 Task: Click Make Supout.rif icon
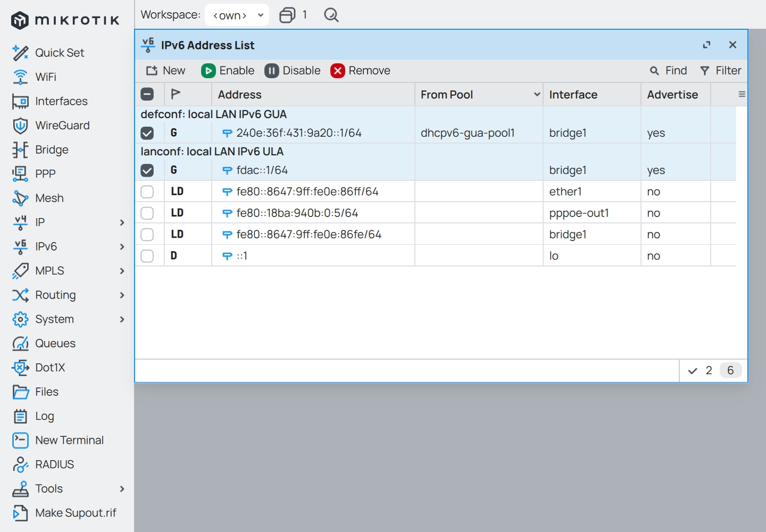(20, 513)
